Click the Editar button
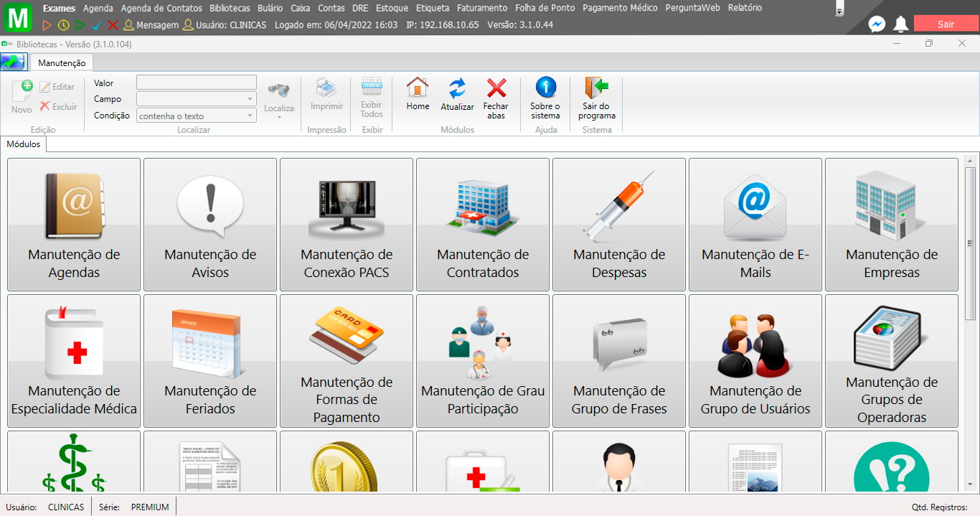980x516 pixels. pos(59,86)
